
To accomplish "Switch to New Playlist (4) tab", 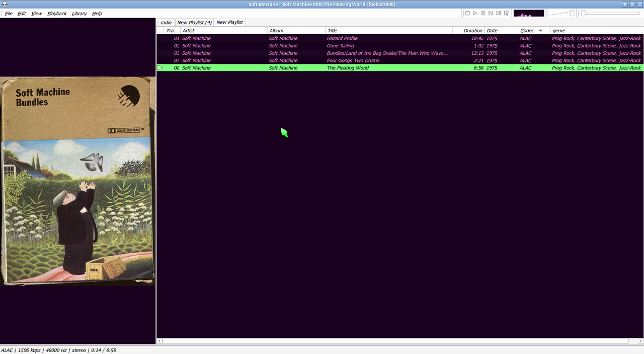I will point(194,23).
